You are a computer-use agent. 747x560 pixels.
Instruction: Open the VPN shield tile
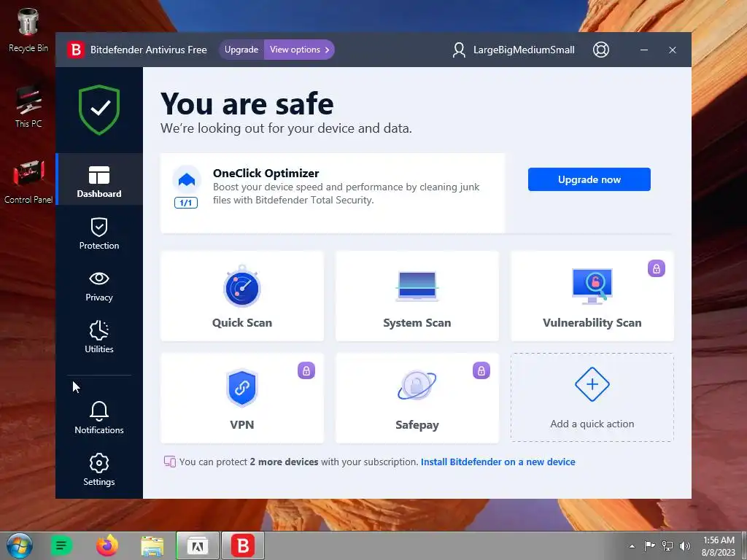[x=242, y=397]
